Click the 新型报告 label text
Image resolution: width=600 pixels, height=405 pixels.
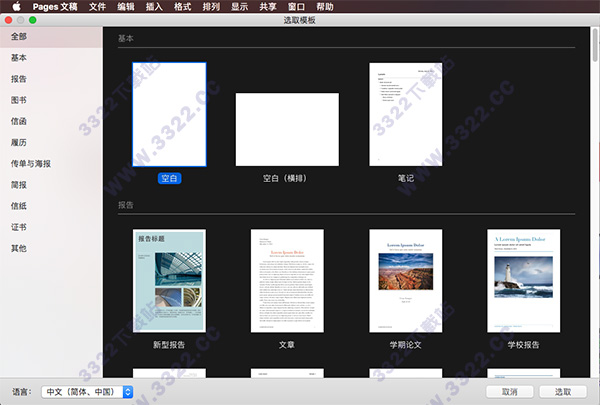(x=169, y=345)
